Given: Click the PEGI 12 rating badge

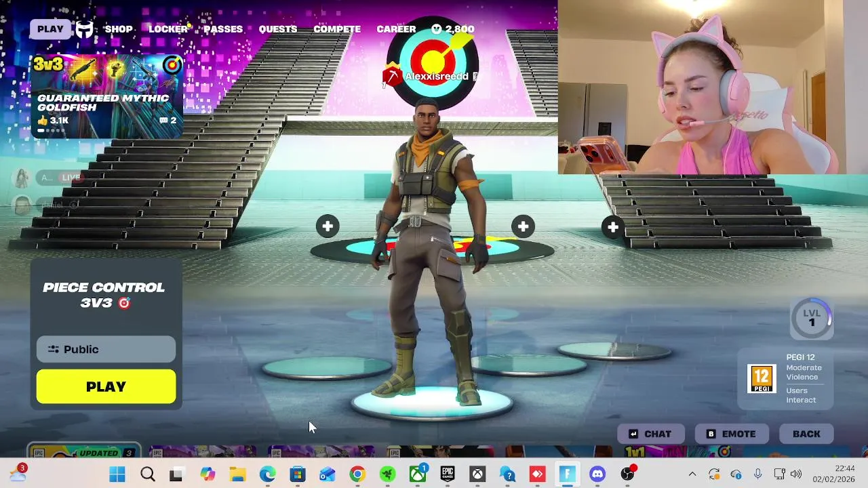Looking at the screenshot, I should pyautogui.click(x=762, y=378).
